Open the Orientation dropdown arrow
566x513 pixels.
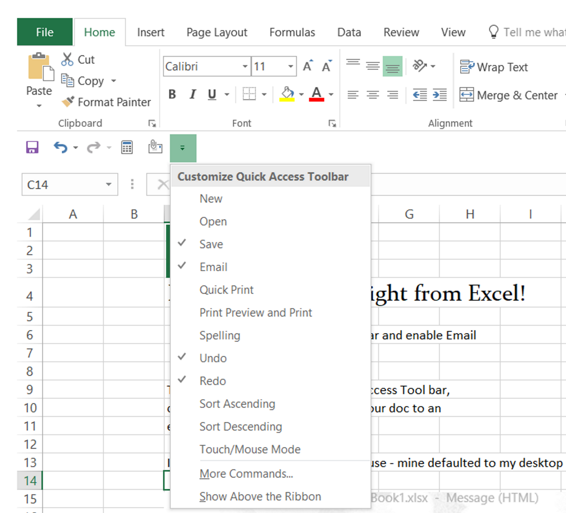(433, 66)
